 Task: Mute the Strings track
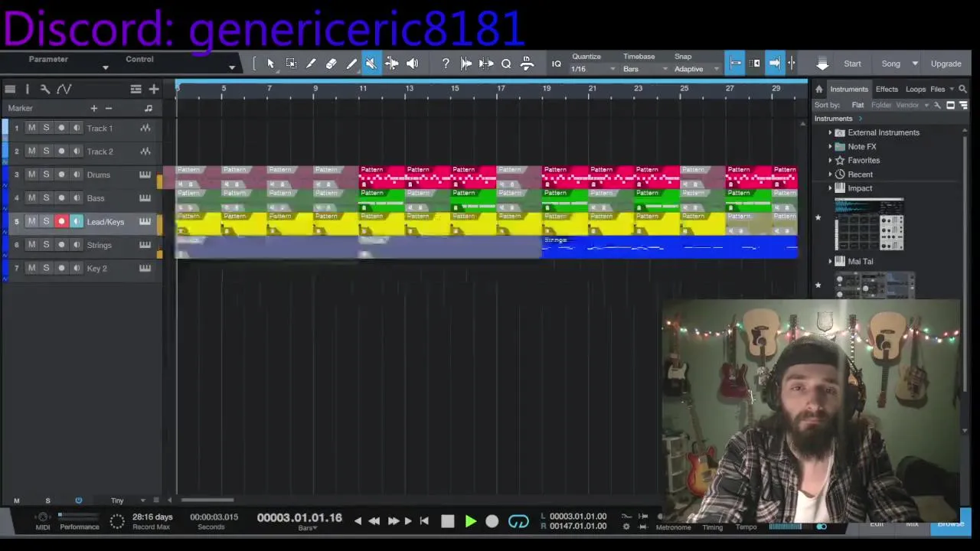31,245
